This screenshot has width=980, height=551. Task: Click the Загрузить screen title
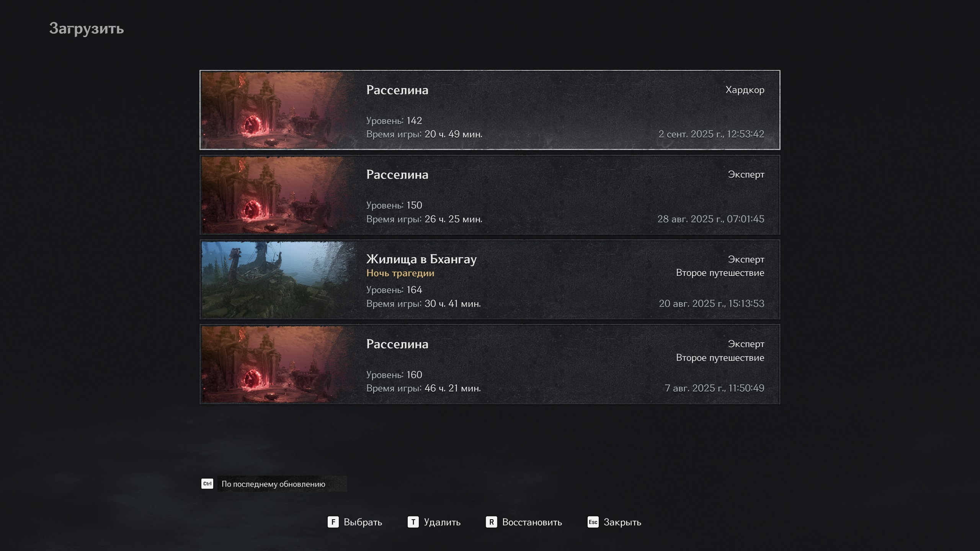click(87, 29)
